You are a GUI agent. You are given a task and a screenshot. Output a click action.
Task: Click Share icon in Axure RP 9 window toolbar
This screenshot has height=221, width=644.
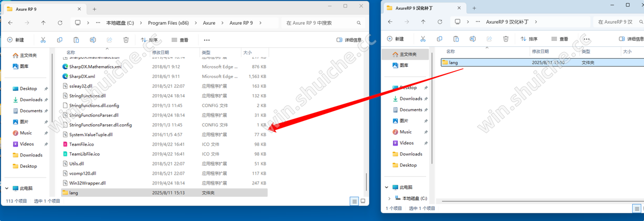109,40
